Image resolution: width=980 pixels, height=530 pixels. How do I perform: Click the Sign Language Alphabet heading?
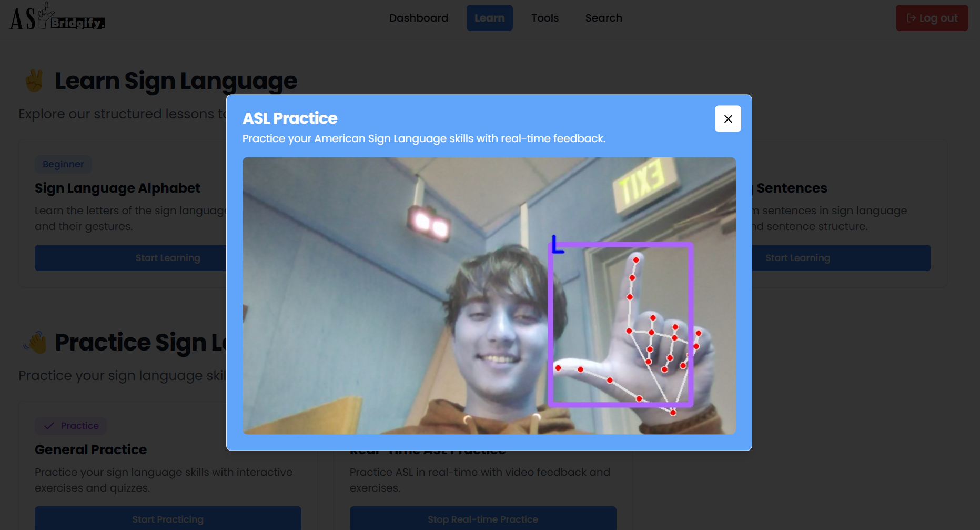pyautogui.click(x=117, y=188)
